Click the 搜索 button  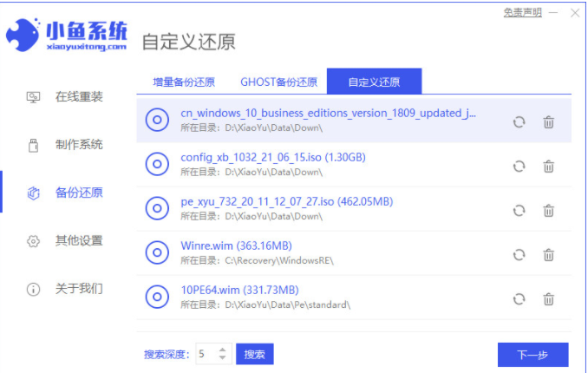[x=254, y=354]
